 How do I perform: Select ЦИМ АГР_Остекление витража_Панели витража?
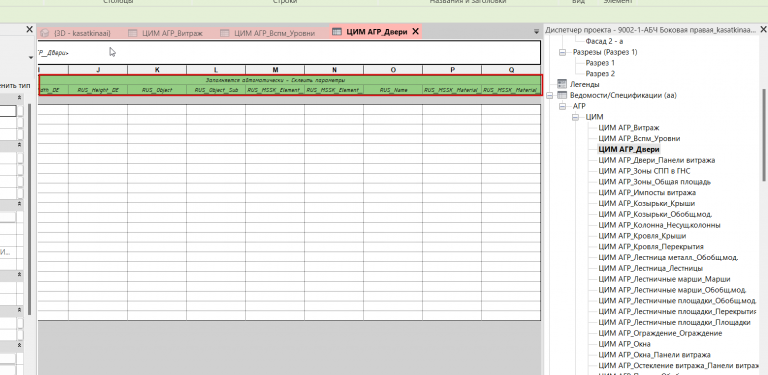(x=679, y=365)
